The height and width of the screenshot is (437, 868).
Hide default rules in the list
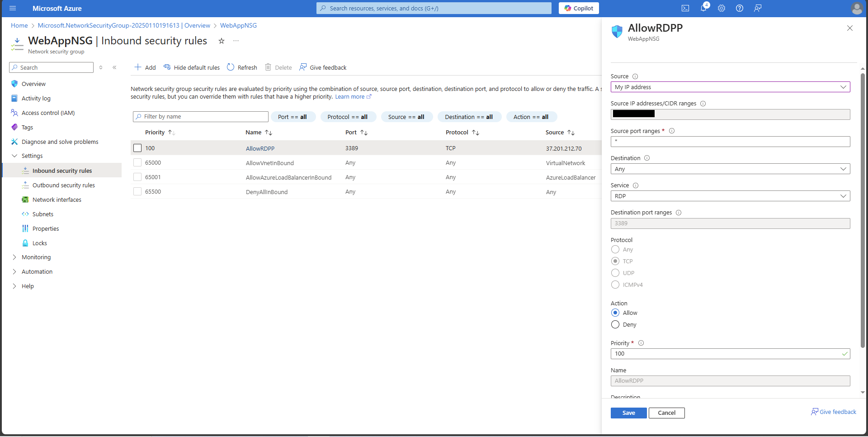[x=192, y=67]
